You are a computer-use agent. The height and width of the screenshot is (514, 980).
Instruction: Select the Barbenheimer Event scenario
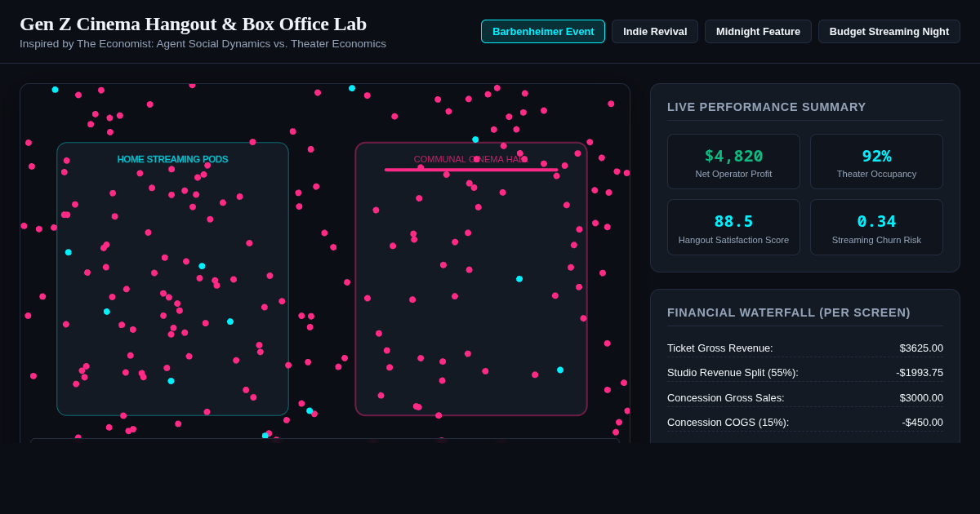coord(543,32)
